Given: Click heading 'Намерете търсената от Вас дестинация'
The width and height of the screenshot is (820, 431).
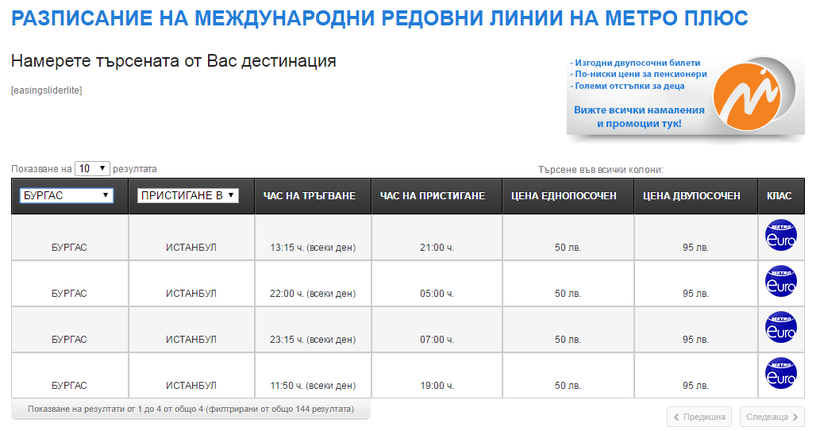Looking at the screenshot, I should [174, 61].
